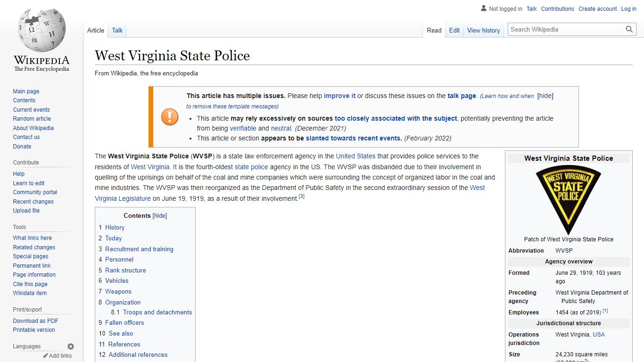The width and height of the screenshot is (644, 362).
Task: Open the Edit tab
Action: tap(454, 30)
